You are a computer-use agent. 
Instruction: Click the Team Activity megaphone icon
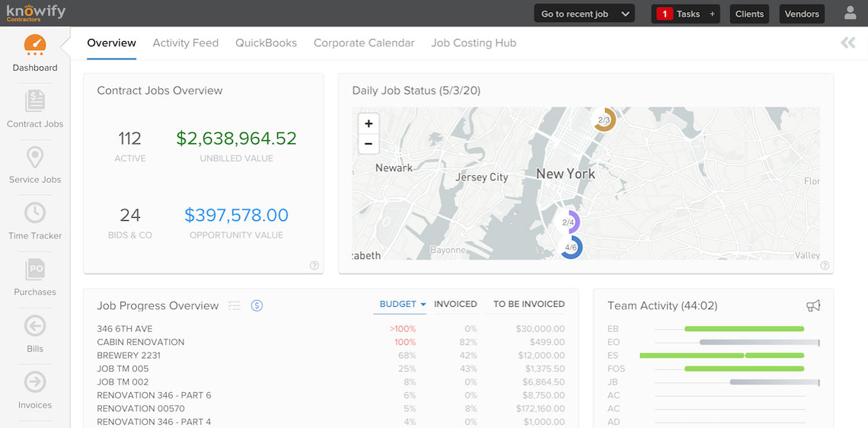[x=812, y=305]
